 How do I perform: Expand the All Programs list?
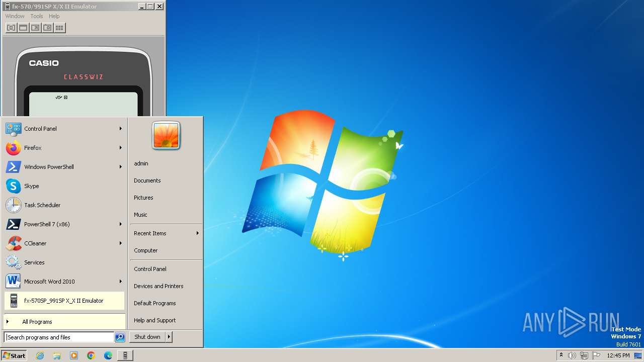tap(64, 322)
